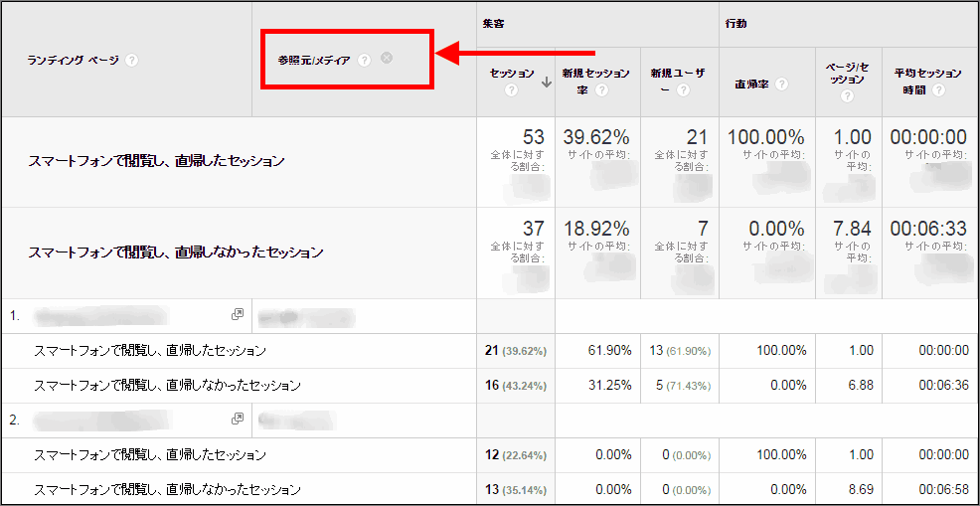Viewport: 980px width, 506px height.
Task: Click help icon under セッション header
Action: (512, 90)
